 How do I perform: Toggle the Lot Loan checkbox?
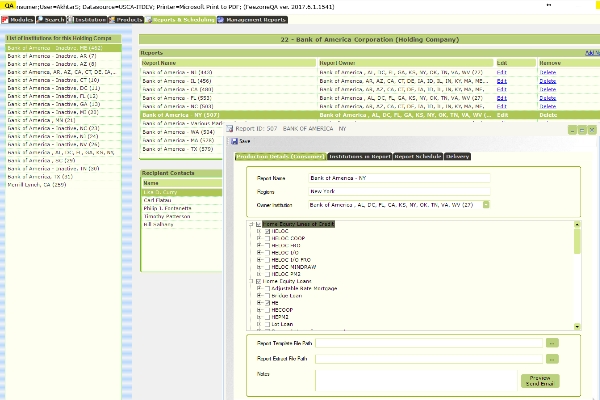[x=267, y=324]
